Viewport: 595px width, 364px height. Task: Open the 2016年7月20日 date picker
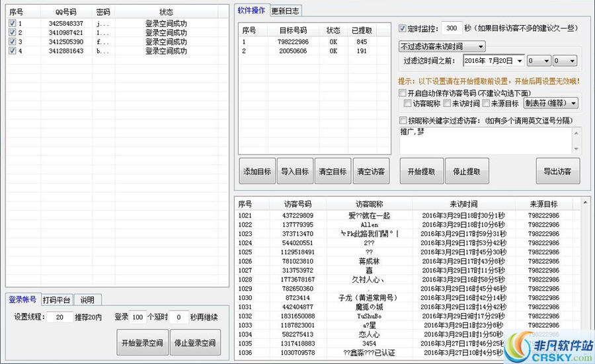click(494, 61)
